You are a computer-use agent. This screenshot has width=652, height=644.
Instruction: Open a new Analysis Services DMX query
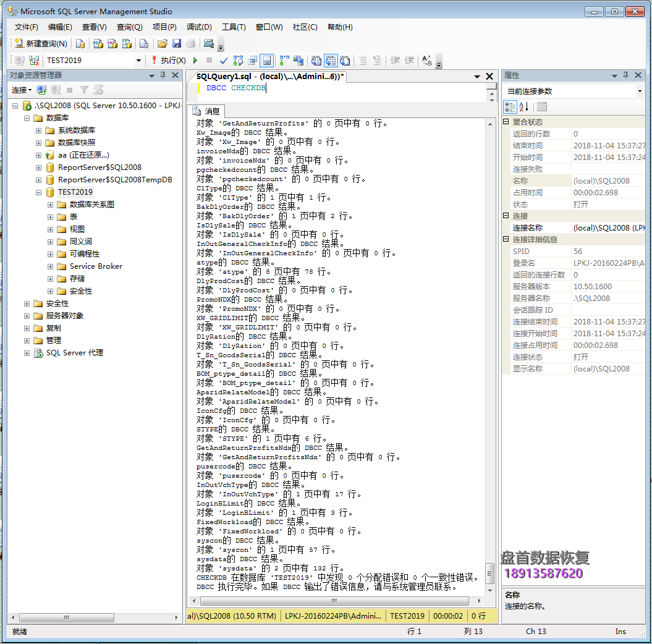112,44
